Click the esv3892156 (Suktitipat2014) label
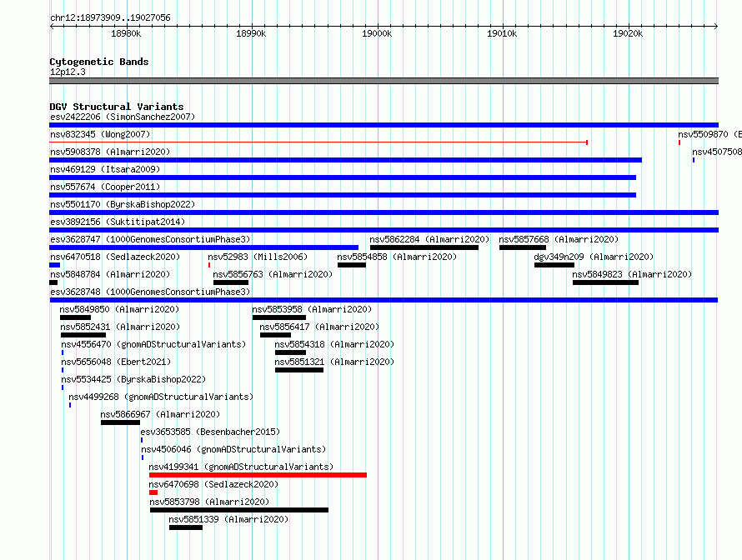742x560 pixels. point(118,222)
